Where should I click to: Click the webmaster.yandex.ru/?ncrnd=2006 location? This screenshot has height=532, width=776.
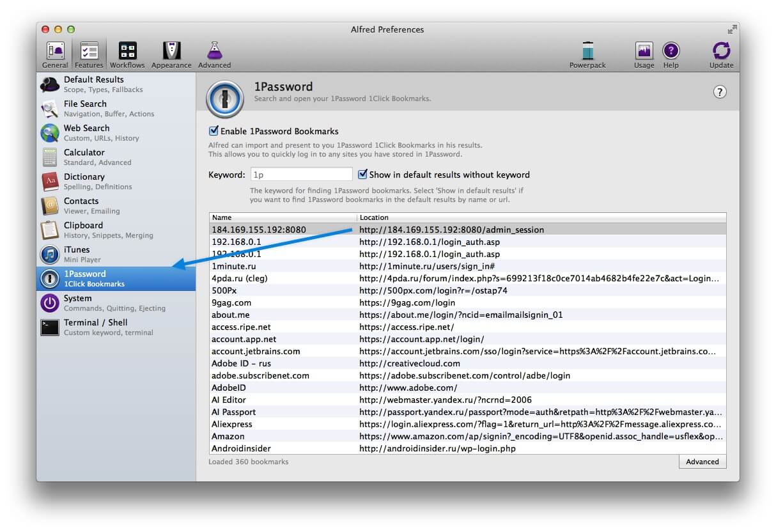point(446,400)
